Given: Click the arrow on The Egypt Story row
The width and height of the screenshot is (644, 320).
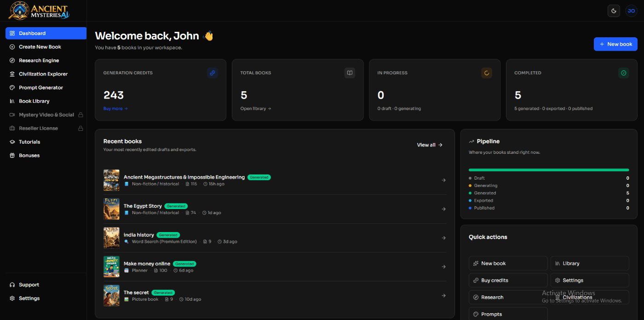Looking at the screenshot, I should (443, 209).
